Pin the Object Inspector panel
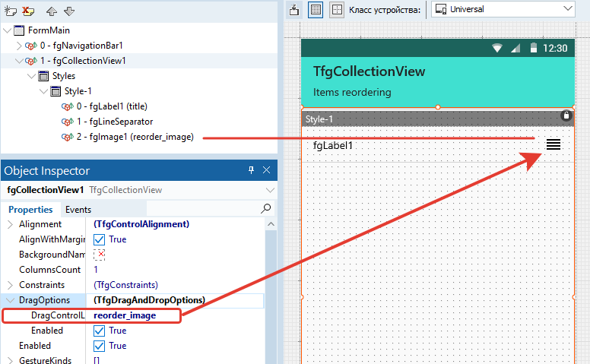 click(252, 171)
